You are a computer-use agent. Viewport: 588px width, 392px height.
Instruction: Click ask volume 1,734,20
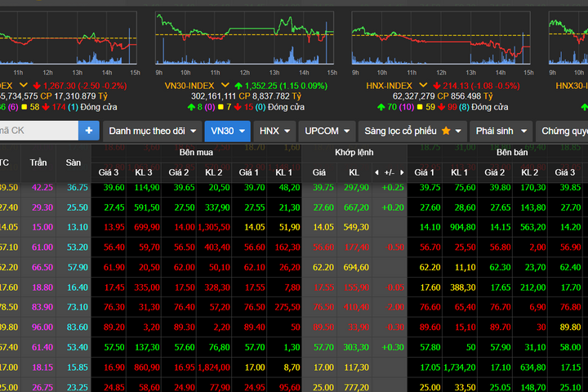click(x=460, y=367)
